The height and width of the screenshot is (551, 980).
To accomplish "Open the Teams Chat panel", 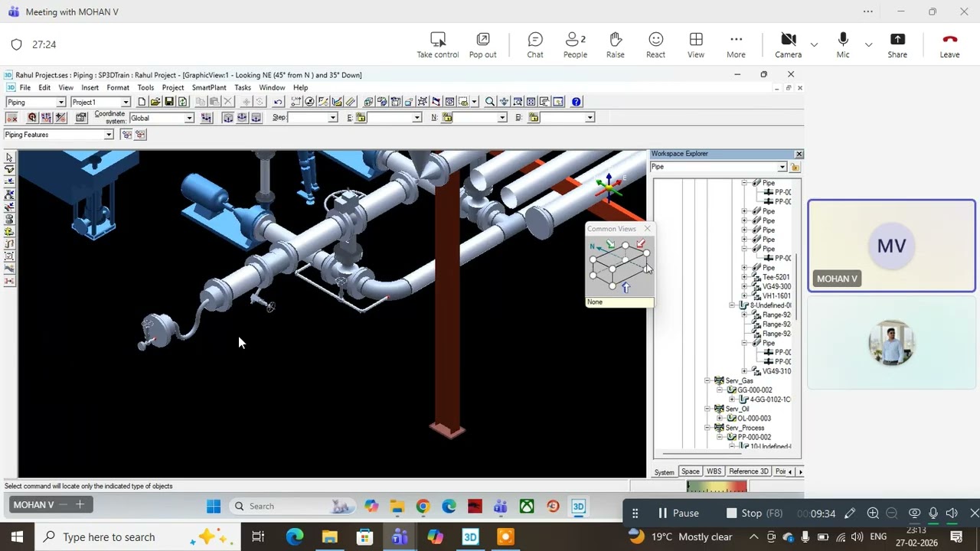I will click(535, 45).
